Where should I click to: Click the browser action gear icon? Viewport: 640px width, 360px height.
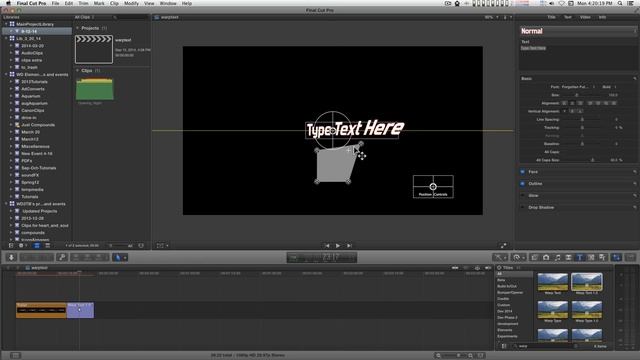(22, 246)
